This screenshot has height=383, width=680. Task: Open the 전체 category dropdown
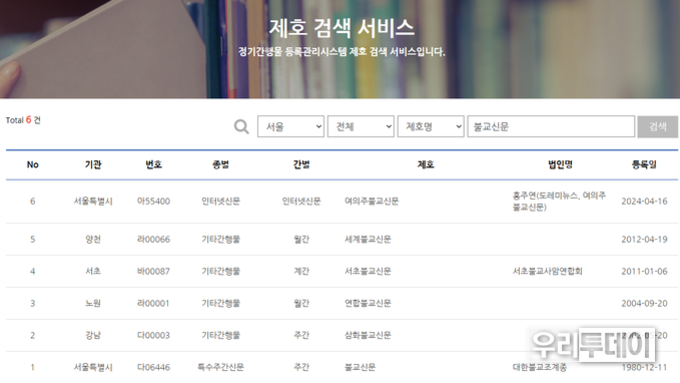[361, 126]
